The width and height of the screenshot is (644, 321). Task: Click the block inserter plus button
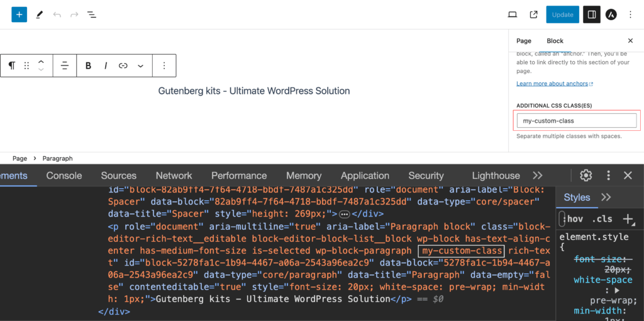point(19,14)
